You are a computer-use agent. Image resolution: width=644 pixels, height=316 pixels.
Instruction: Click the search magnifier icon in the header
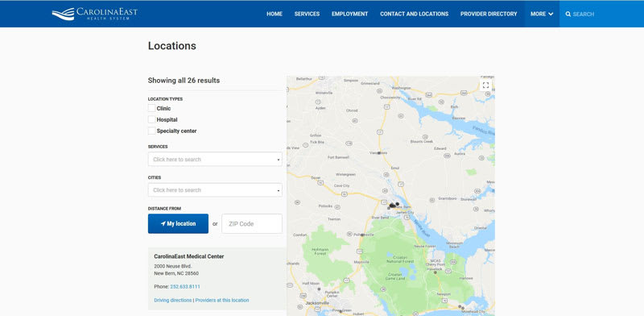click(x=568, y=14)
